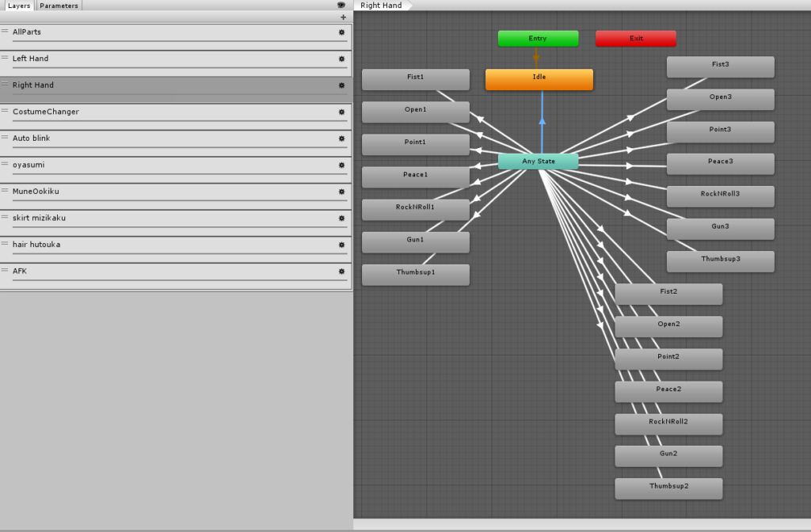Open settings gear for Left Hand layer
811x532 pixels.
coord(341,59)
